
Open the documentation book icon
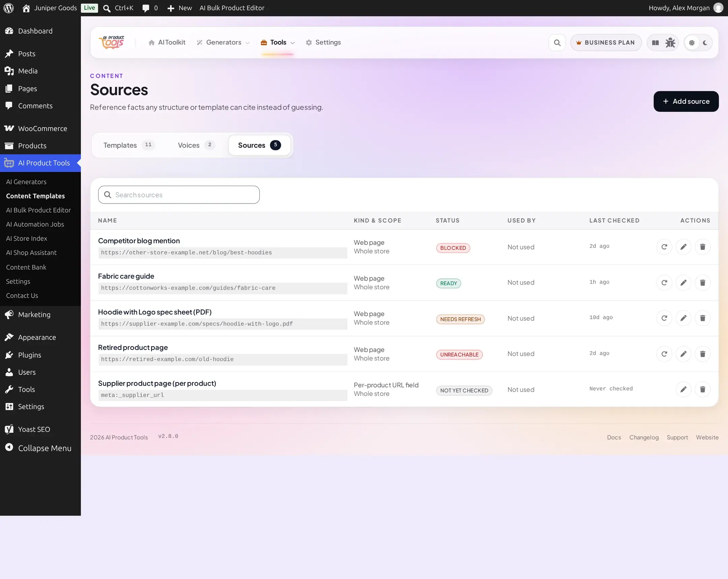point(655,42)
